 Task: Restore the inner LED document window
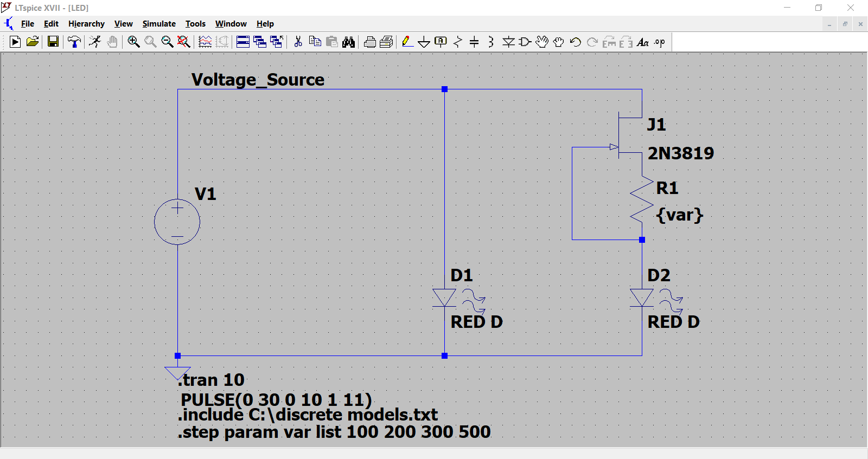click(x=845, y=24)
